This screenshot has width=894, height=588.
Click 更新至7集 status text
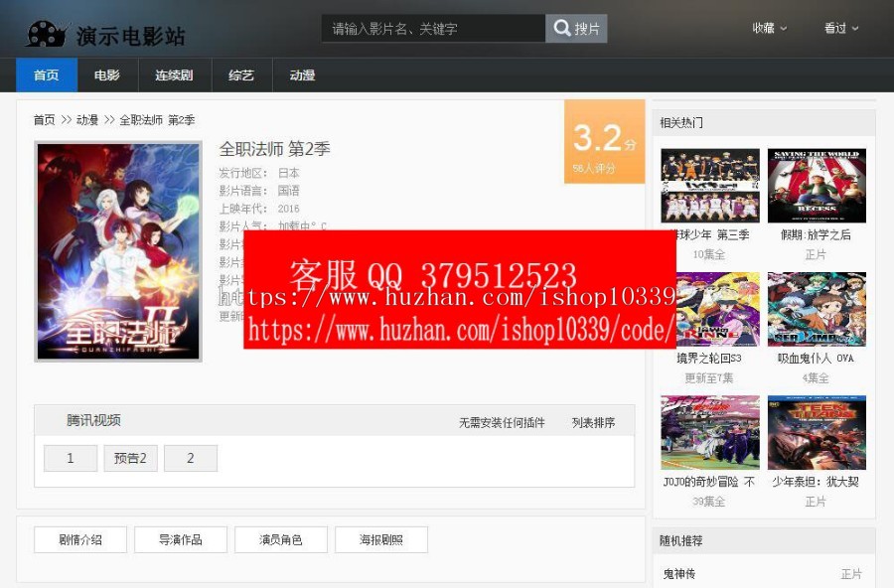coord(709,378)
